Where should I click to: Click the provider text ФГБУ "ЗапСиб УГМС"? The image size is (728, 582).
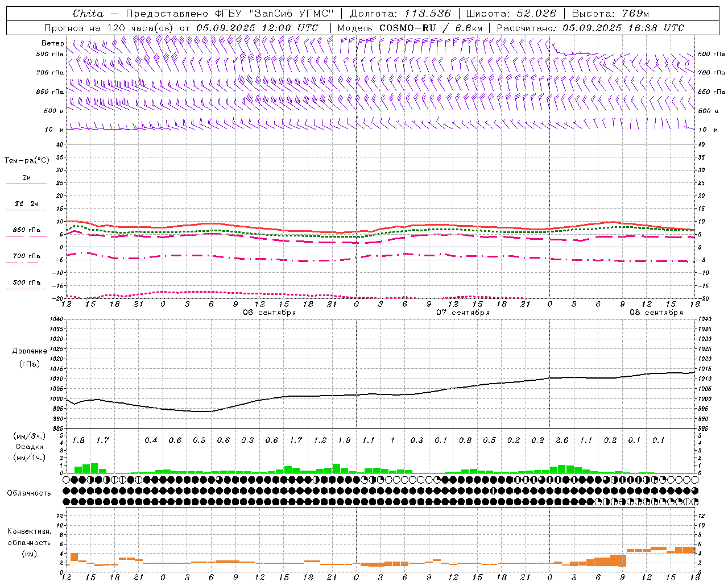pyautogui.click(x=274, y=14)
